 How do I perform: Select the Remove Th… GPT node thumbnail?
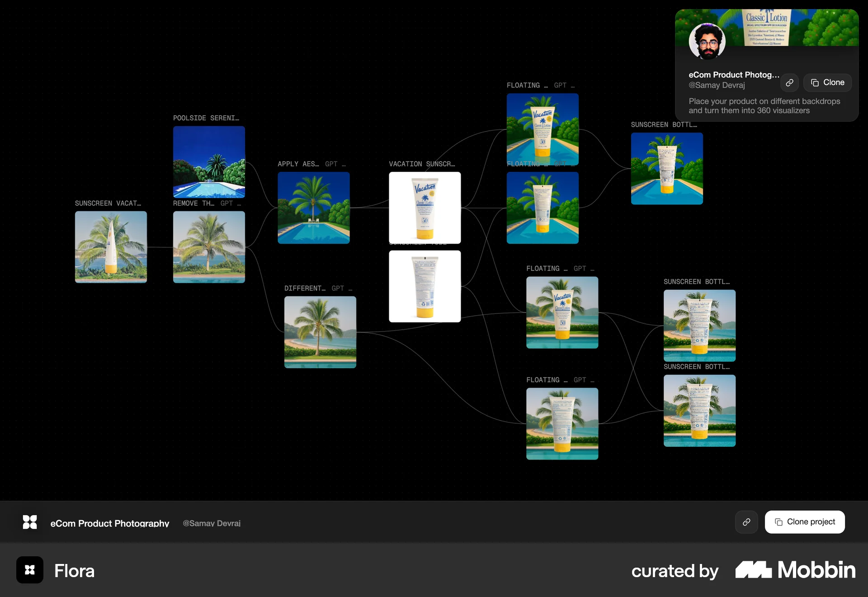[x=209, y=247]
